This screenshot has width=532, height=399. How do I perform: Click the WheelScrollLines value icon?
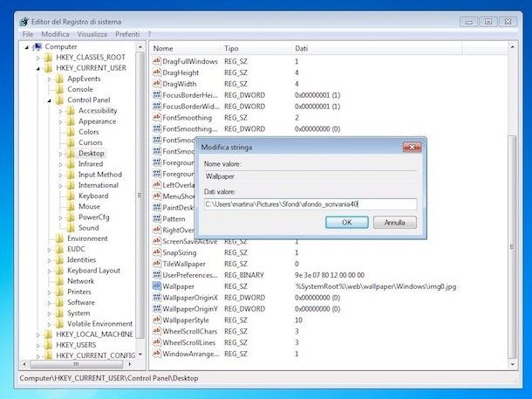pos(156,342)
